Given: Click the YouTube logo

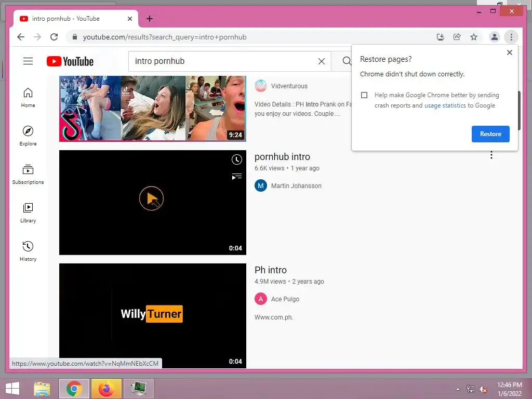Looking at the screenshot, I should pos(70,61).
